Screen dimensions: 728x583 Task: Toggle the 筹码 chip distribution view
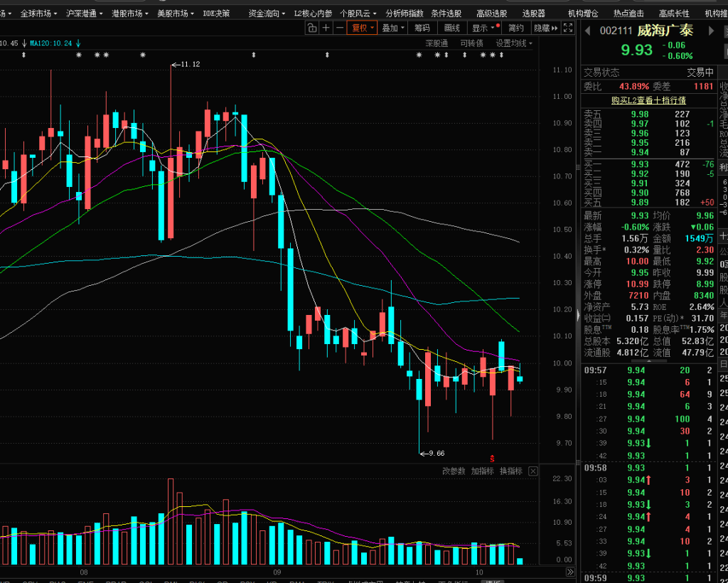coord(422,28)
